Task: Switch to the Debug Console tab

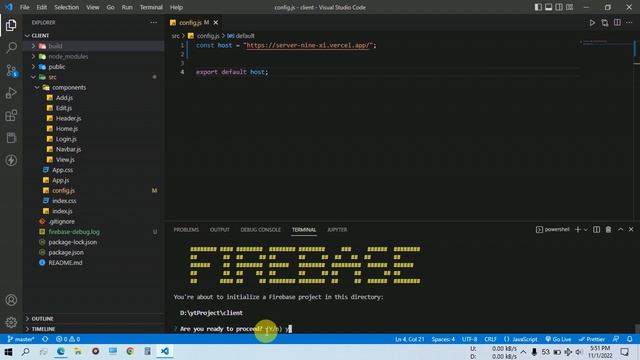Action: [x=260, y=230]
